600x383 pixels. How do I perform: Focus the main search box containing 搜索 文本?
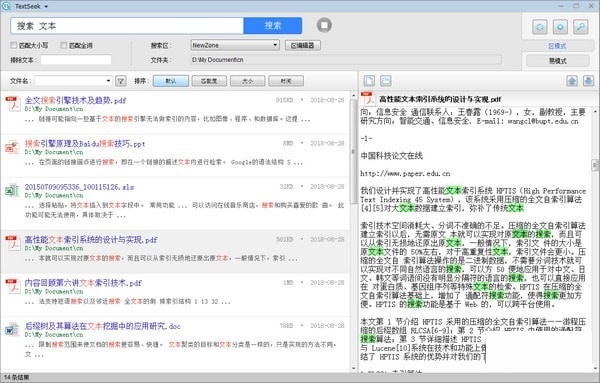coord(127,26)
